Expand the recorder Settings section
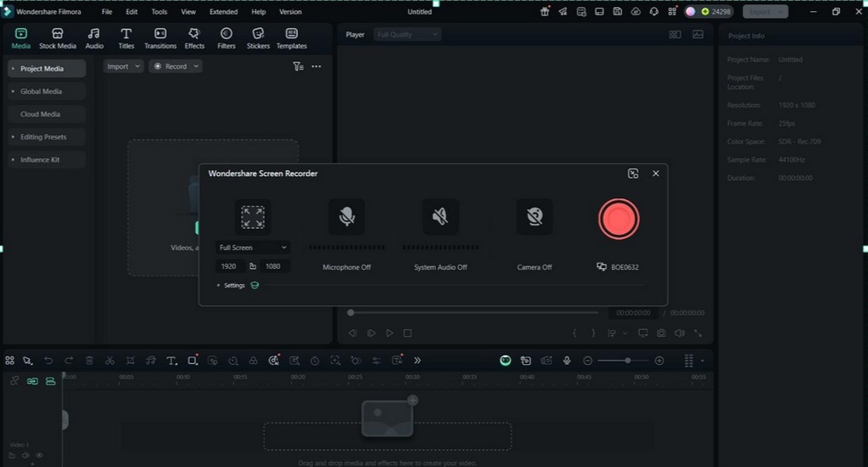The height and width of the screenshot is (467, 868). click(231, 286)
